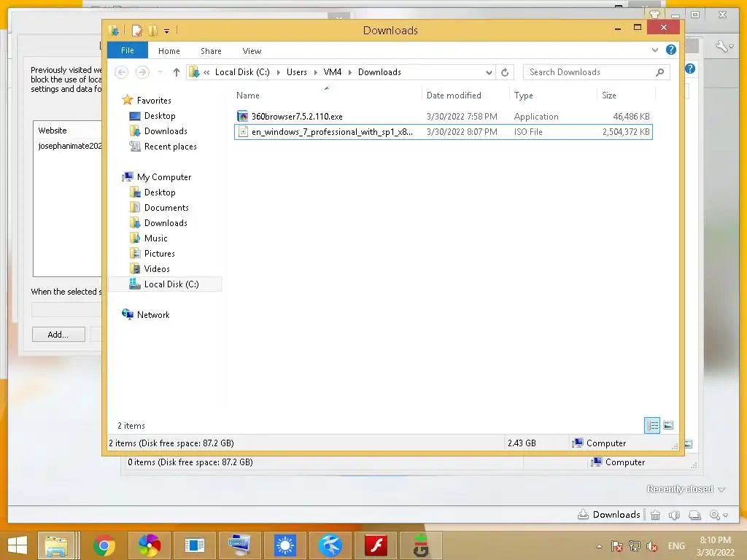Show hidden system tray icons

pyautogui.click(x=600, y=546)
